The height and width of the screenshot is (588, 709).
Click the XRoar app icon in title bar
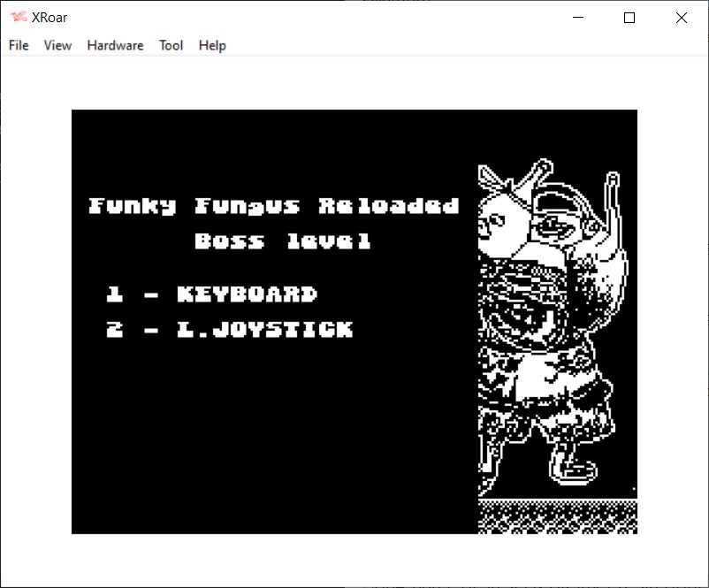click(x=18, y=18)
